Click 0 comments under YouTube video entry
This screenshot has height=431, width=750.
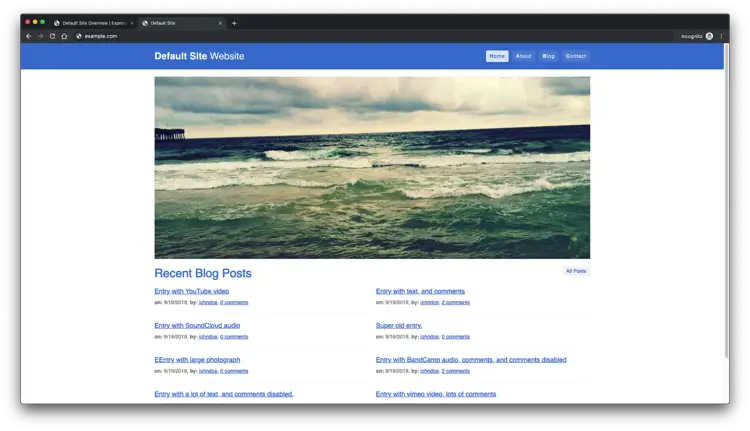(234, 302)
